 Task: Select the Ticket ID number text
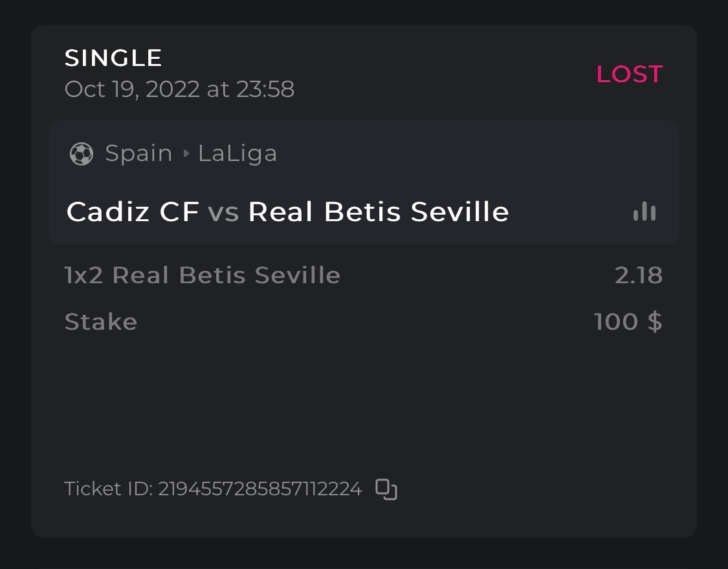(x=260, y=489)
